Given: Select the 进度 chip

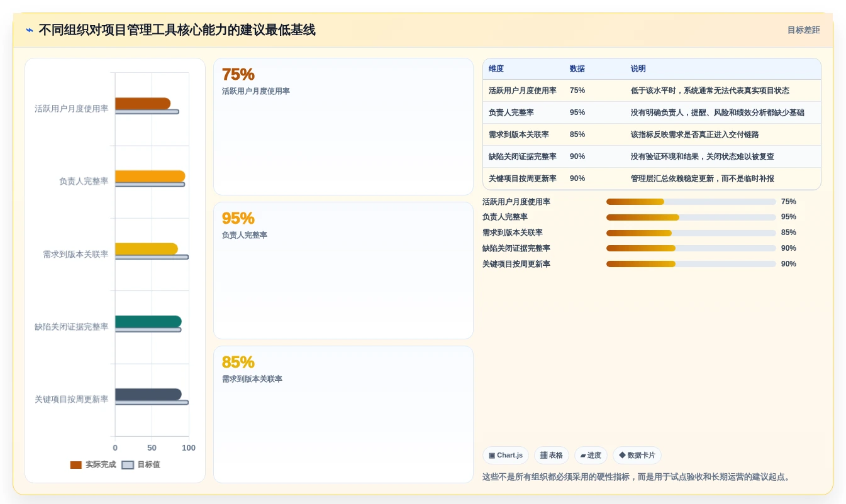Looking at the screenshot, I should (x=591, y=456).
